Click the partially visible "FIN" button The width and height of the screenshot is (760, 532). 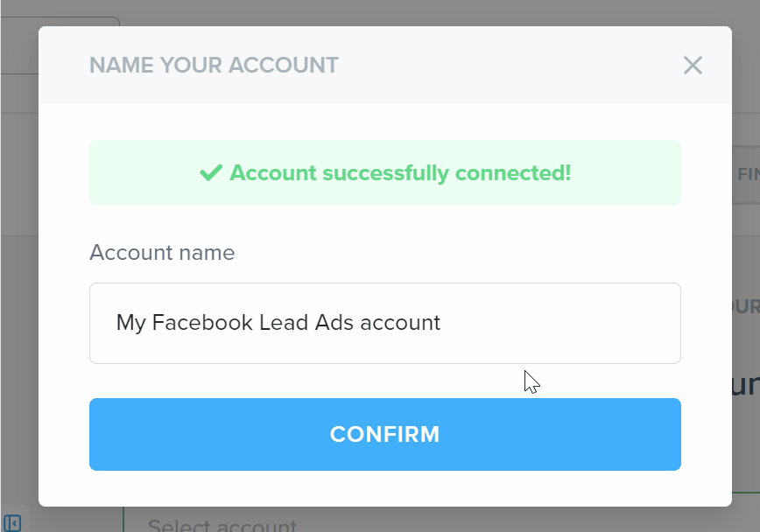pyautogui.click(x=747, y=174)
